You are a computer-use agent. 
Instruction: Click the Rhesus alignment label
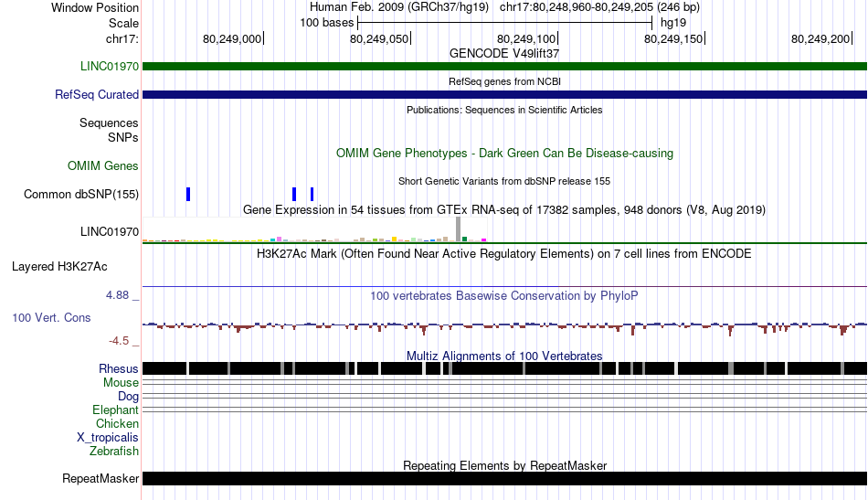pyautogui.click(x=119, y=368)
